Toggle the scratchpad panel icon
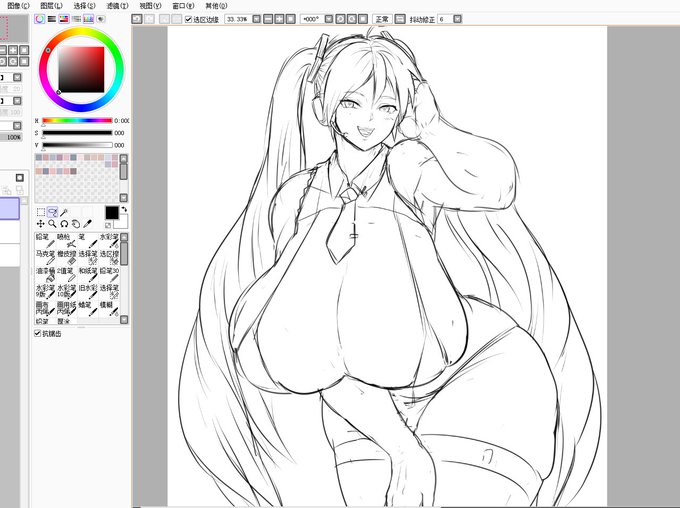The height and width of the screenshot is (508, 680). 101,19
